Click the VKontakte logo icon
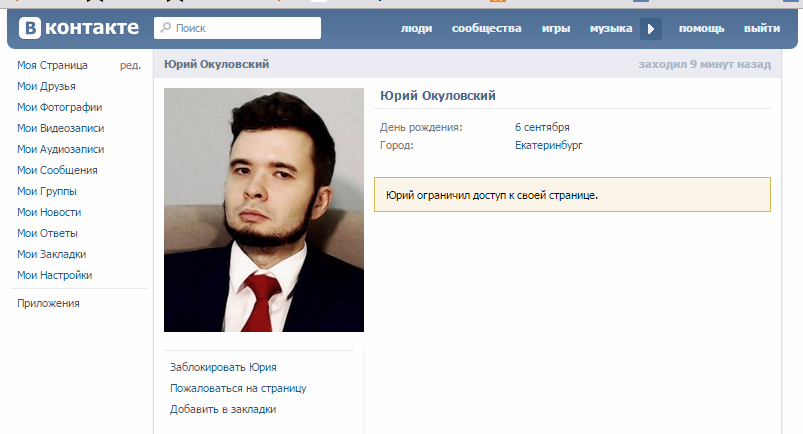This screenshot has height=434, width=803. coord(30,28)
